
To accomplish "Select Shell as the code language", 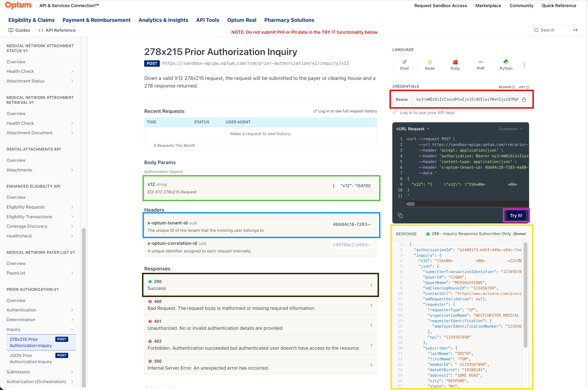I will click(404, 65).
